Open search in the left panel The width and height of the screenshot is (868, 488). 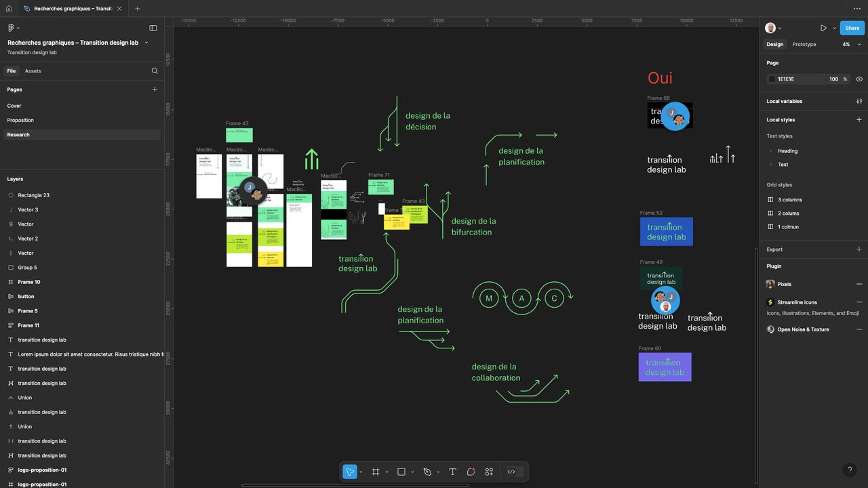155,70
